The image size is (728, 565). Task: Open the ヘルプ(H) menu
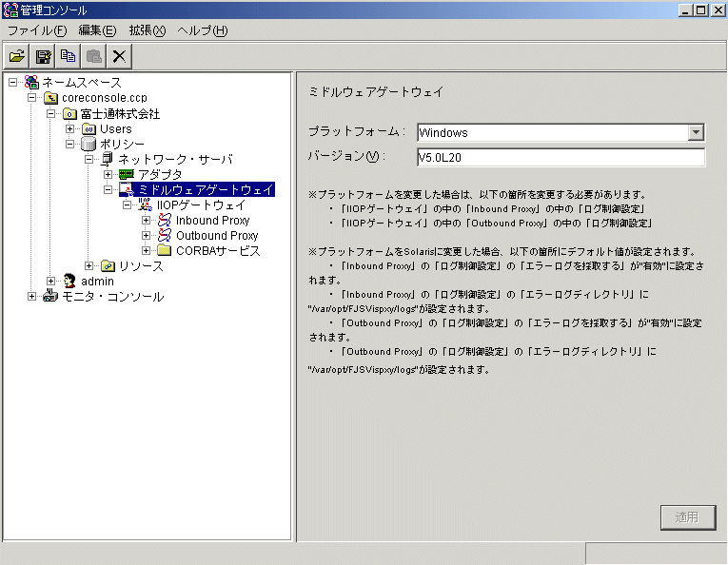coord(203,30)
